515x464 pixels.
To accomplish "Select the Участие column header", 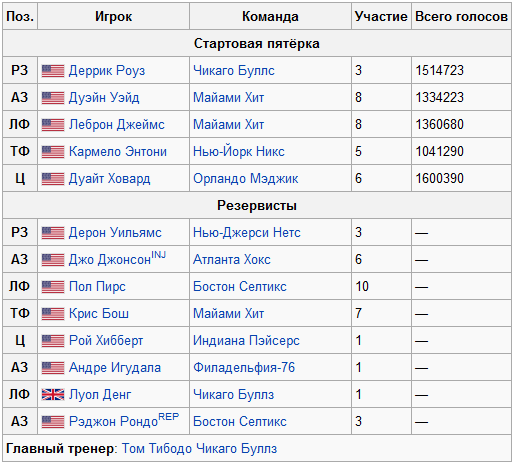I will click(x=381, y=16).
